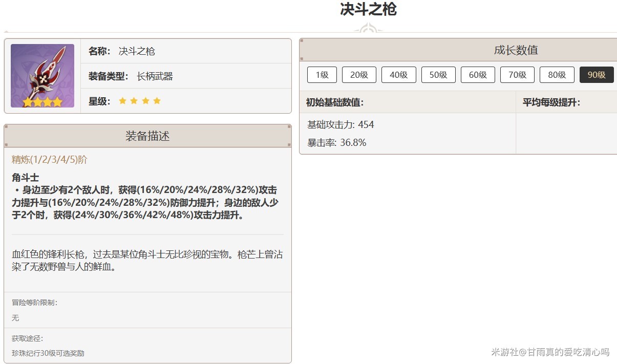Click the second star in the 星级 field
This screenshot has height=364, width=617.
pyautogui.click(x=135, y=101)
